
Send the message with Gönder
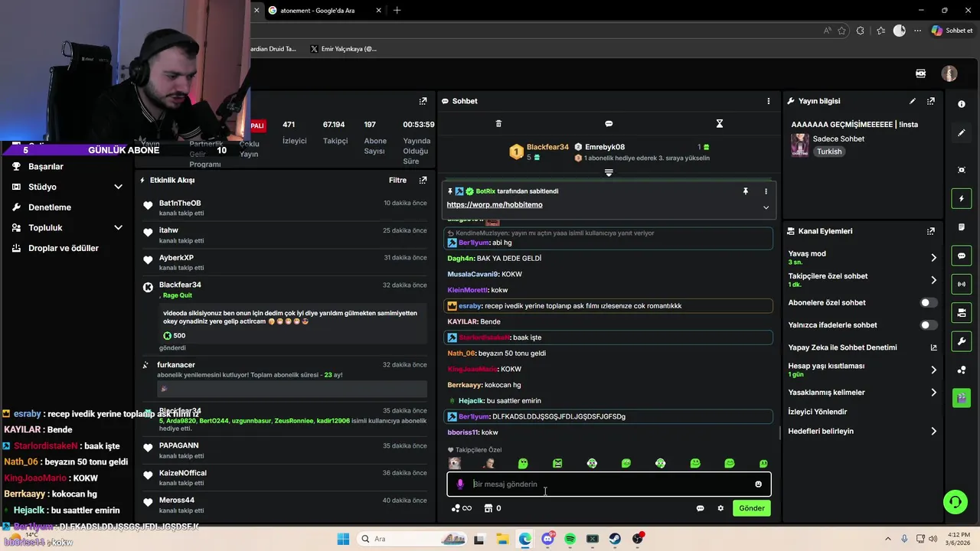pos(752,508)
